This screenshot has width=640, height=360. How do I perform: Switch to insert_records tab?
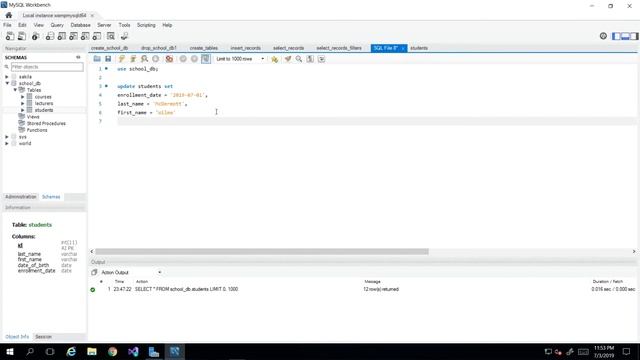[245, 48]
